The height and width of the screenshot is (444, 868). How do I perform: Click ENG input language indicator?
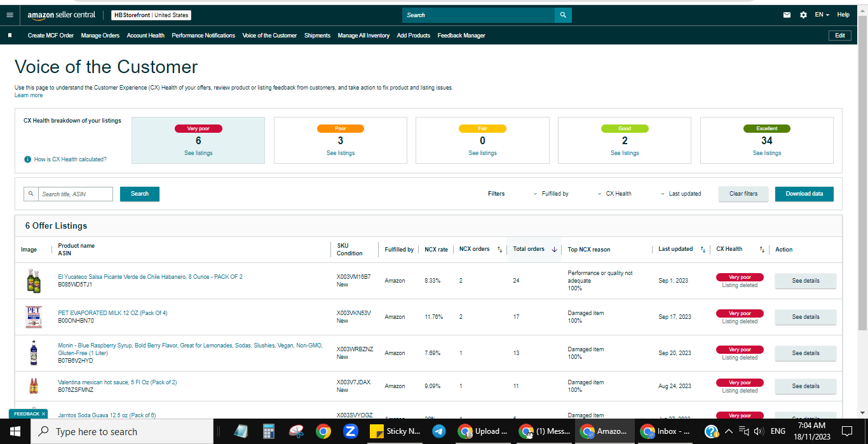pos(778,431)
